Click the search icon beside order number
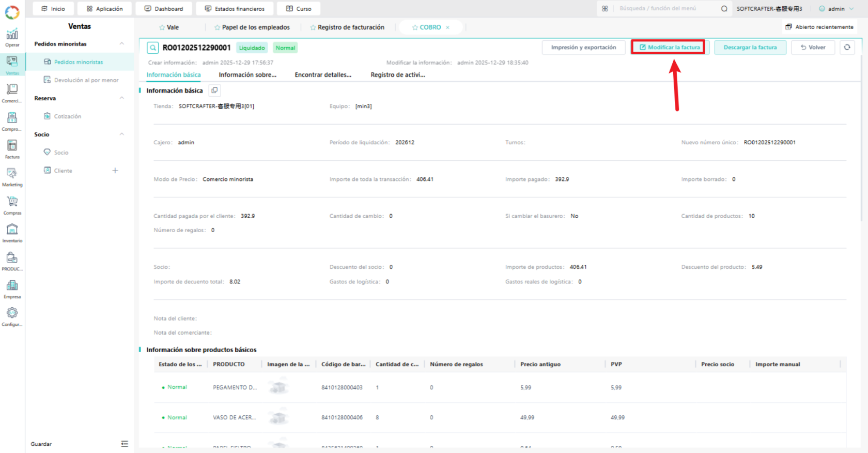 point(153,48)
